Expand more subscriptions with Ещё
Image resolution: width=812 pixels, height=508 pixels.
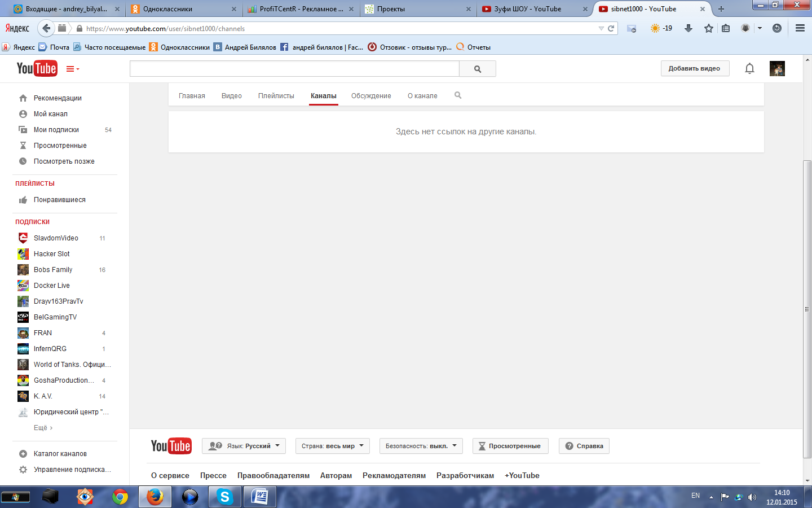[x=43, y=428]
